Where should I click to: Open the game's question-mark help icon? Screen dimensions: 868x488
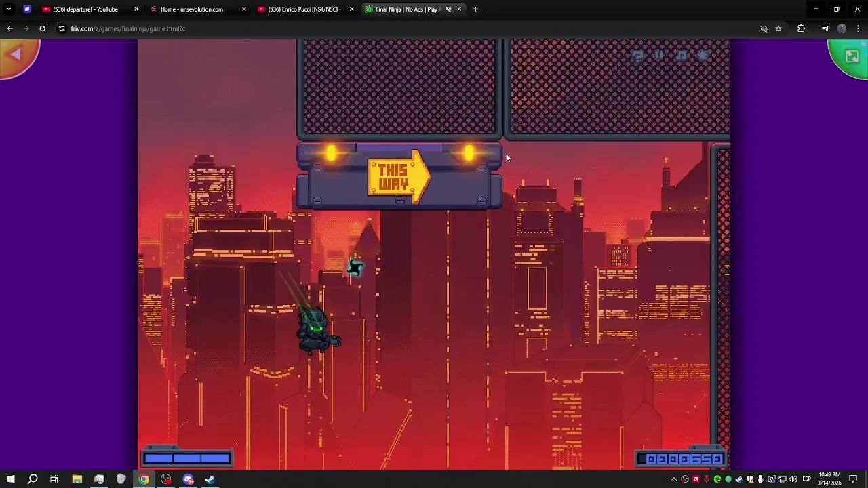(637, 56)
